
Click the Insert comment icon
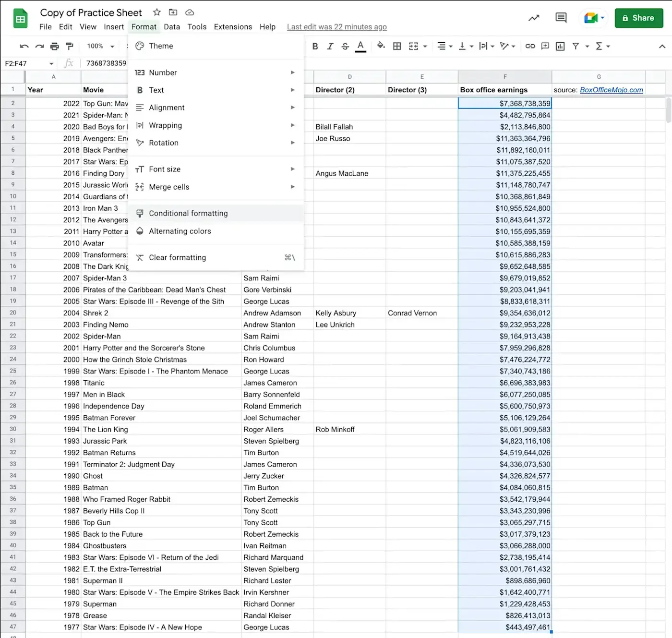(545, 46)
